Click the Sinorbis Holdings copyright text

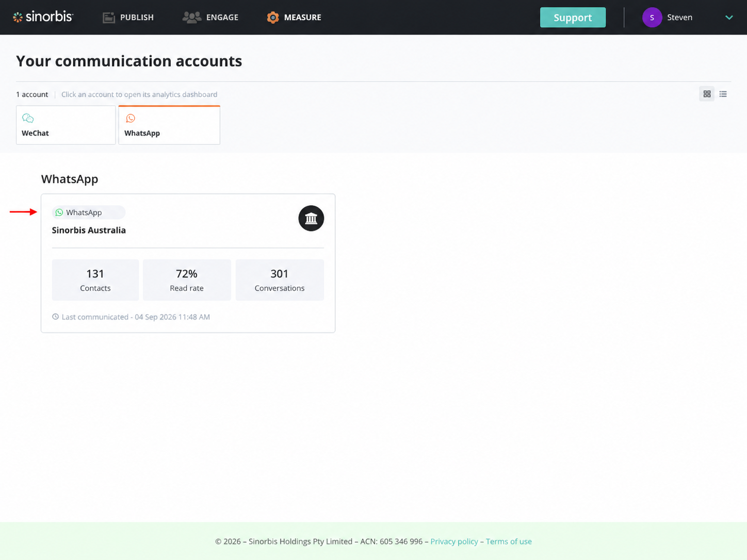pos(319,541)
